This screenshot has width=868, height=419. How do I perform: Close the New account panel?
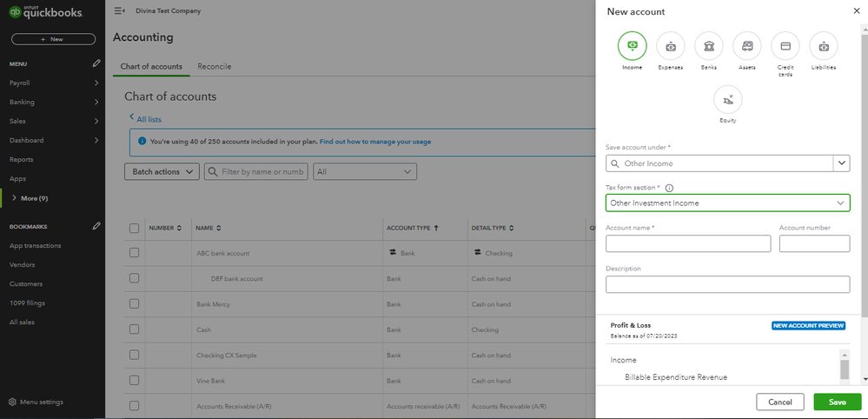(857, 11)
